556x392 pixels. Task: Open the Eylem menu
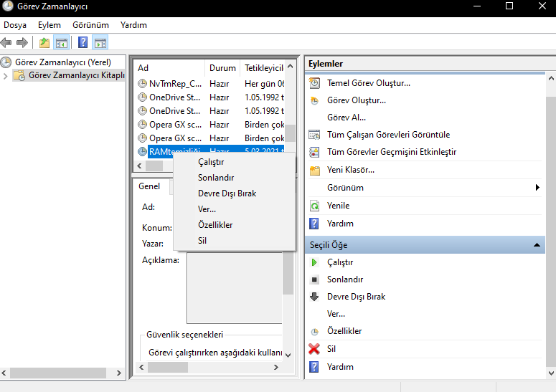tap(50, 25)
